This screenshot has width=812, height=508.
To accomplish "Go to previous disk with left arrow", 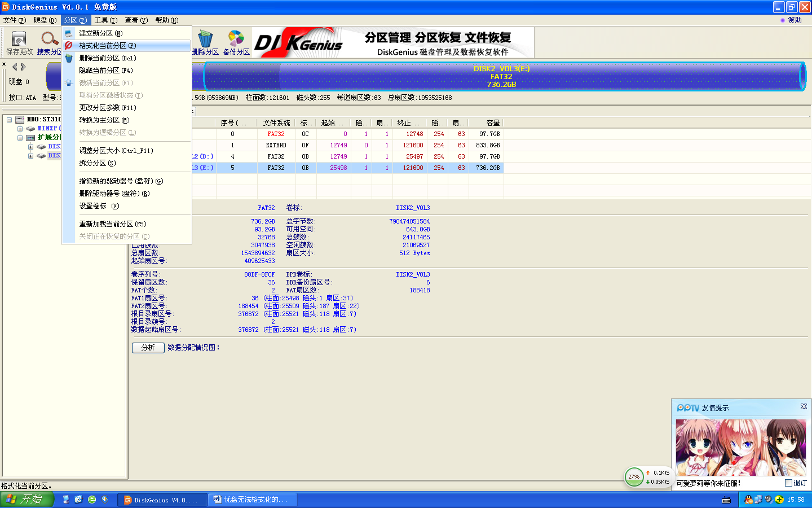I will pyautogui.click(x=15, y=67).
